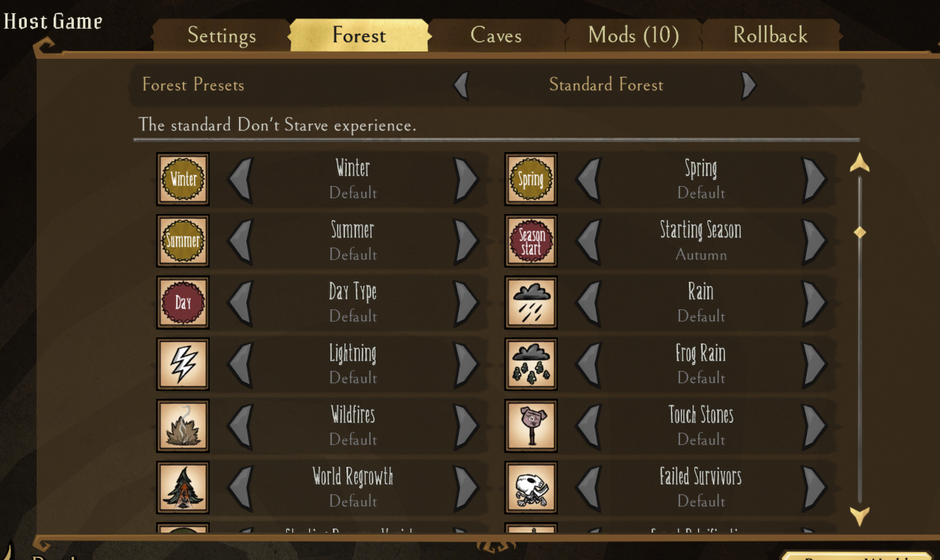Image resolution: width=940 pixels, height=560 pixels.
Task: Switch to the Caves tab
Action: point(496,35)
